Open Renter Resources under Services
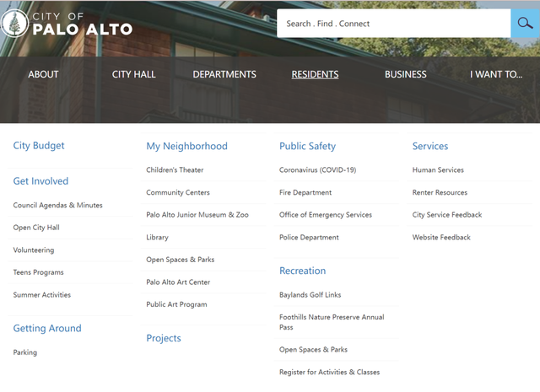This screenshot has height=392, width=540. tap(440, 192)
